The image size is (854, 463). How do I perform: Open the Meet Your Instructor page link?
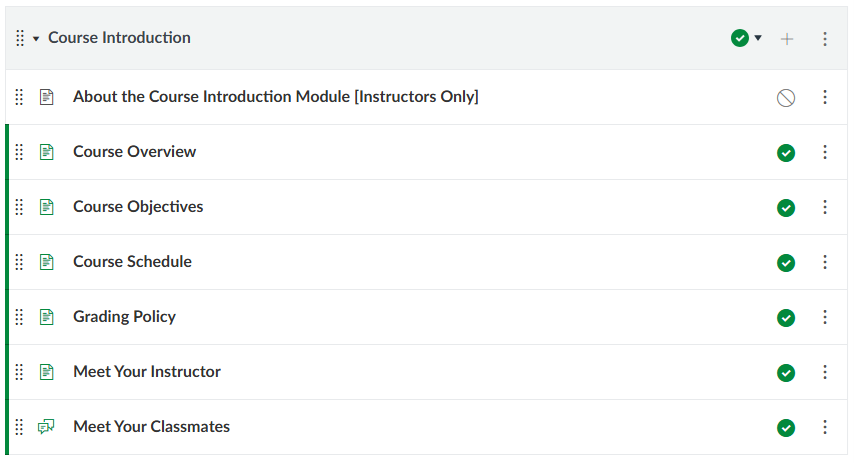(x=147, y=372)
